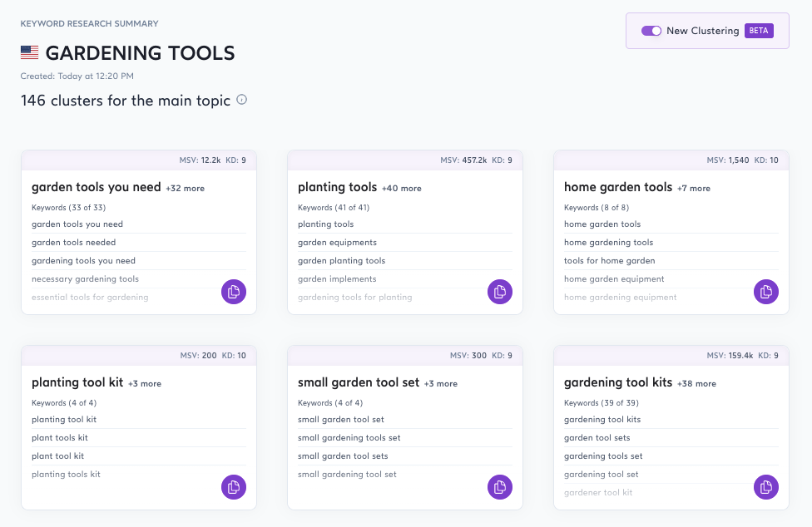Copy keywords from 'planting tool kit' cluster
This screenshot has width=812, height=527.
click(x=234, y=487)
